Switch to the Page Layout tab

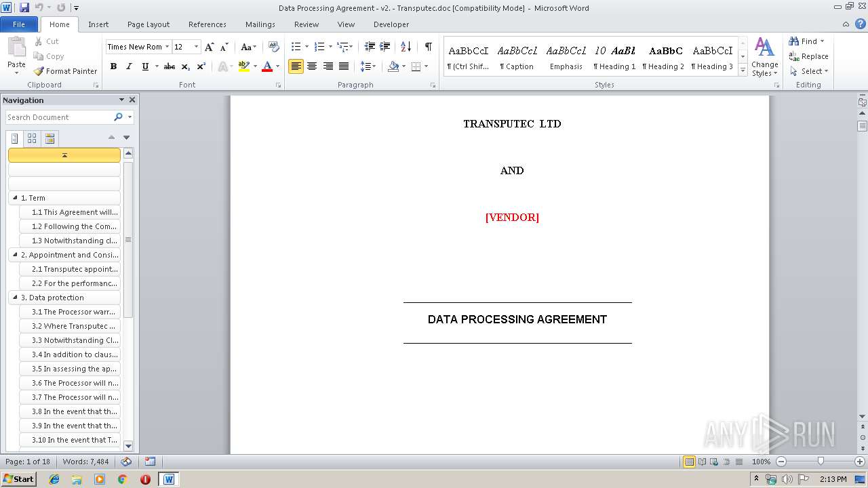click(x=149, y=24)
